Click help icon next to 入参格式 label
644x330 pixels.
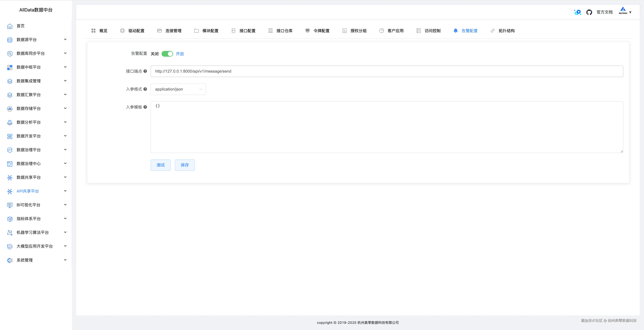pyautogui.click(x=145, y=89)
